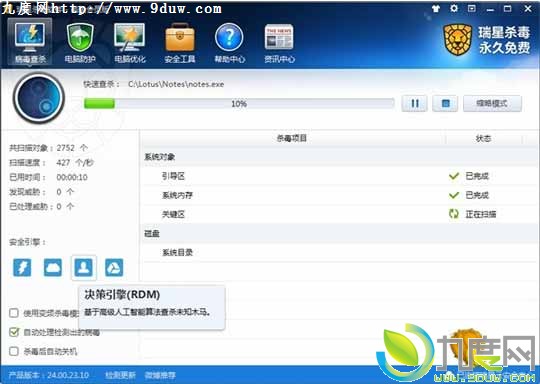Image resolution: width=540 pixels, height=384 pixels.
Task: Click 检测更新 in the status bar
Action: [x=120, y=375]
